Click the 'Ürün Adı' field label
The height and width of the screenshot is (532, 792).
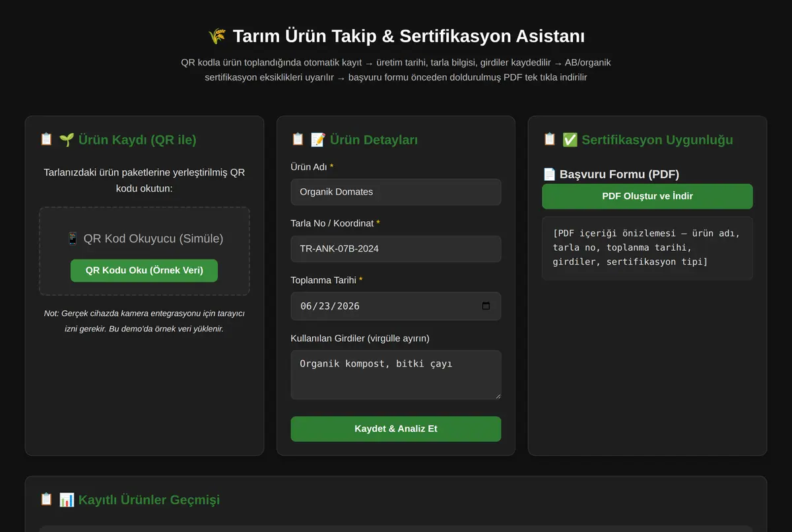[x=309, y=167]
